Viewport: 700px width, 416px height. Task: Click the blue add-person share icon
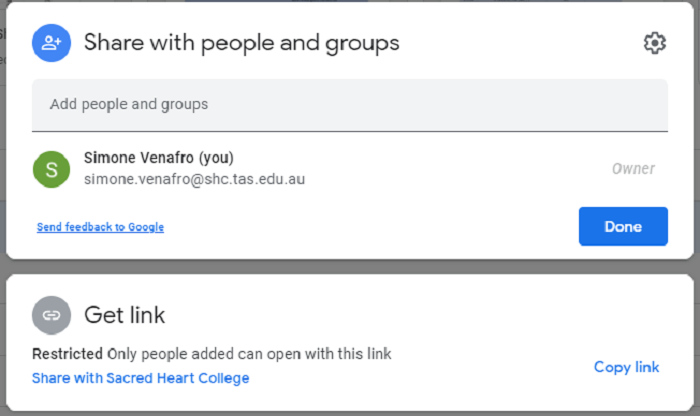click(51, 43)
